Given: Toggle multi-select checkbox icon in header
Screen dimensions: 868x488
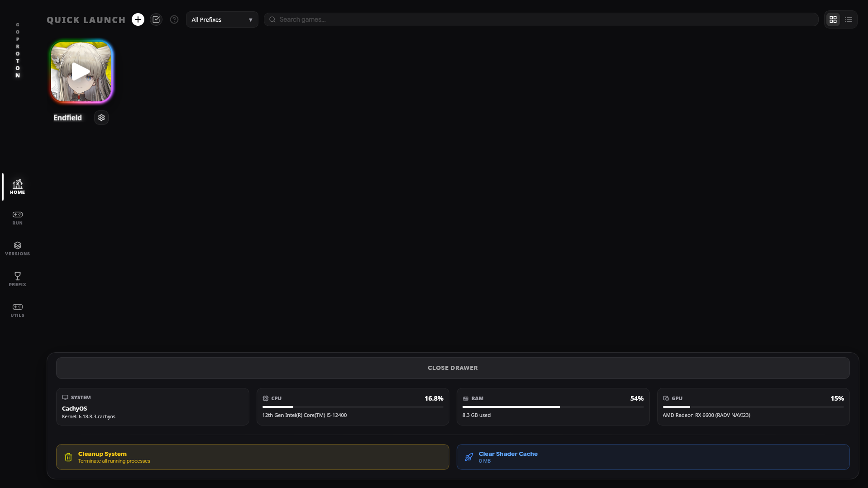Looking at the screenshot, I should coord(156,19).
